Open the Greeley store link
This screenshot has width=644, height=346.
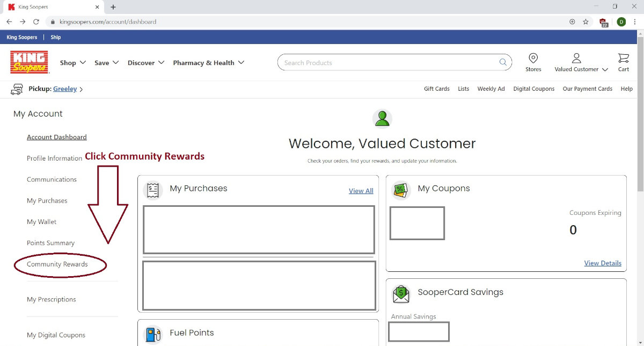(x=65, y=89)
